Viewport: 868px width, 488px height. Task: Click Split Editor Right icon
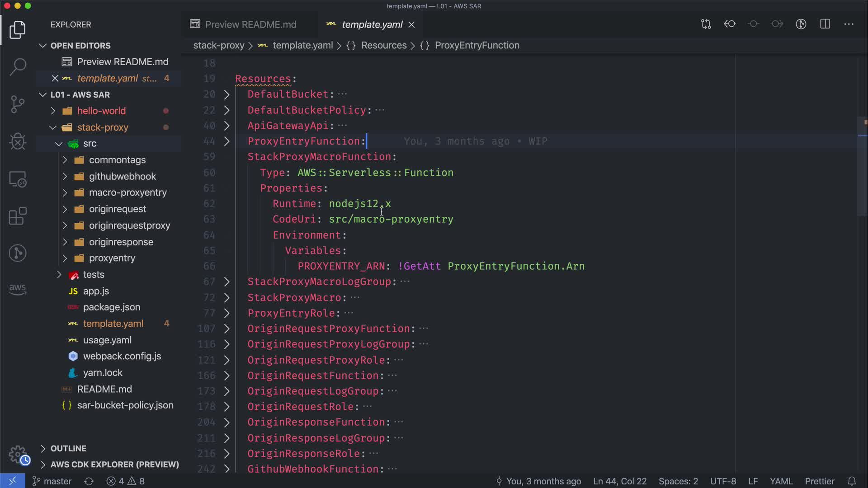click(x=825, y=24)
